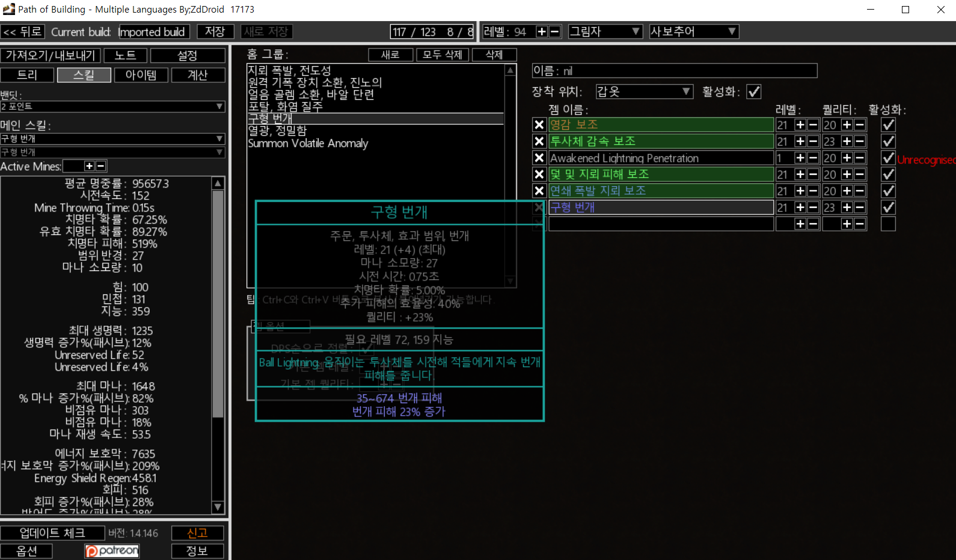Image resolution: width=956 pixels, height=560 pixels.
Task: Open the 설정 section
Action: tap(188, 55)
